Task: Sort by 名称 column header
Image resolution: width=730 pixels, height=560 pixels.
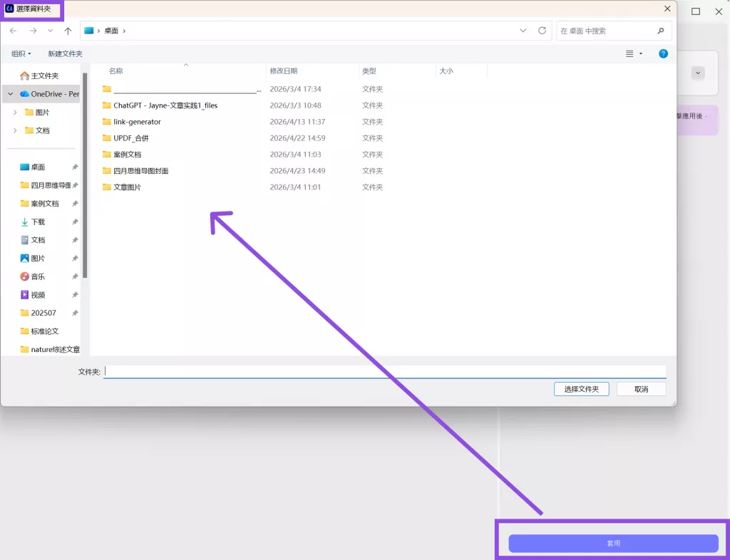Action: pos(116,71)
